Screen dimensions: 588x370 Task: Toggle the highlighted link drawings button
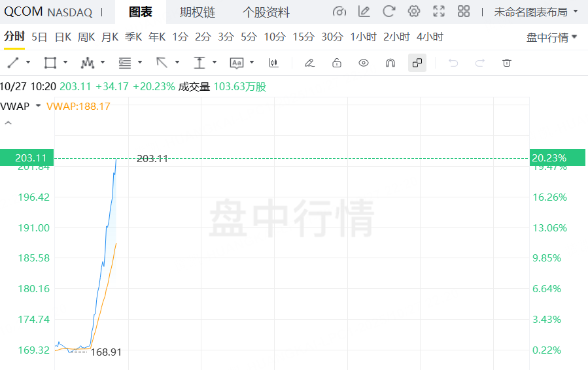pyautogui.click(x=417, y=63)
